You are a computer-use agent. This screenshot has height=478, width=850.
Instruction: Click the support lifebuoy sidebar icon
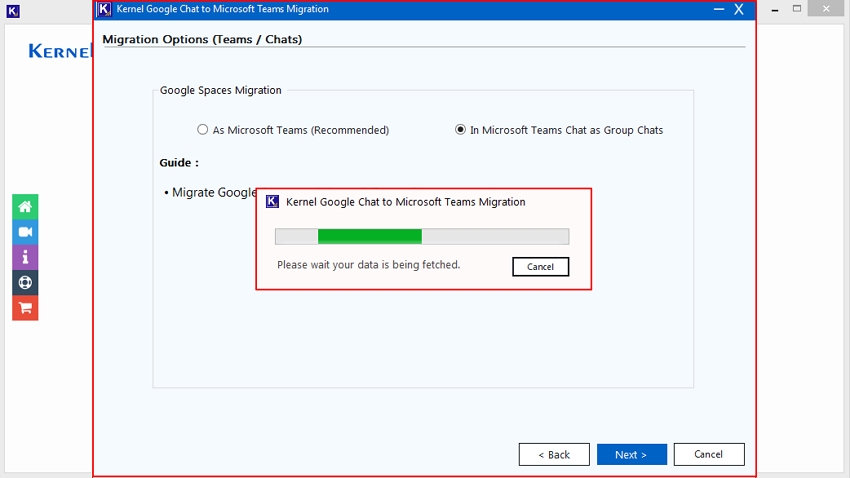tap(25, 282)
